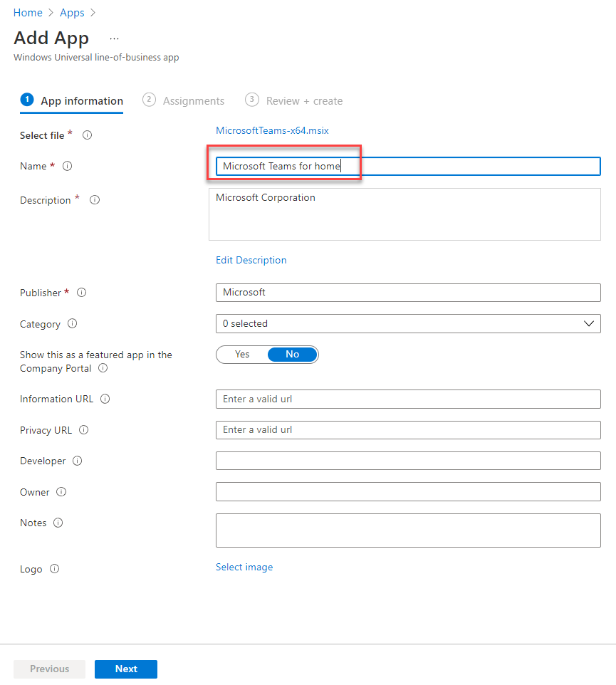Show Publisher info tooltip icon
Screen dimensions: 616x685
[82, 292]
